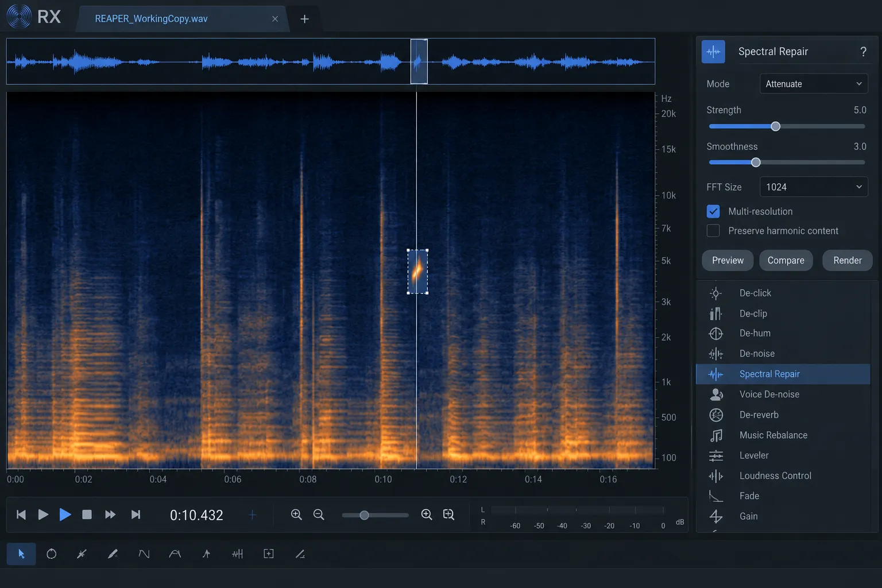Select the lasso selection tool

point(52,554)
